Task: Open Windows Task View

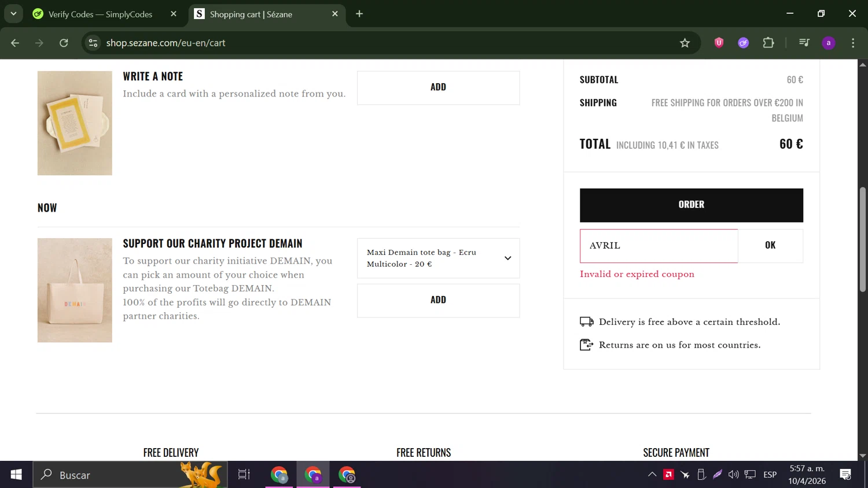Action: pyautogui.click(x=244, y=475)
